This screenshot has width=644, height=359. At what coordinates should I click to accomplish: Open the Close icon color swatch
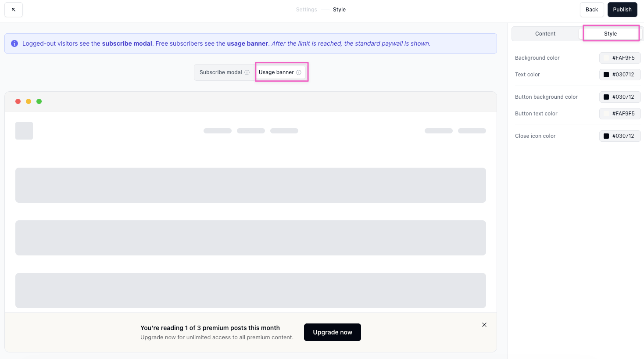click(x=606, y=136)
